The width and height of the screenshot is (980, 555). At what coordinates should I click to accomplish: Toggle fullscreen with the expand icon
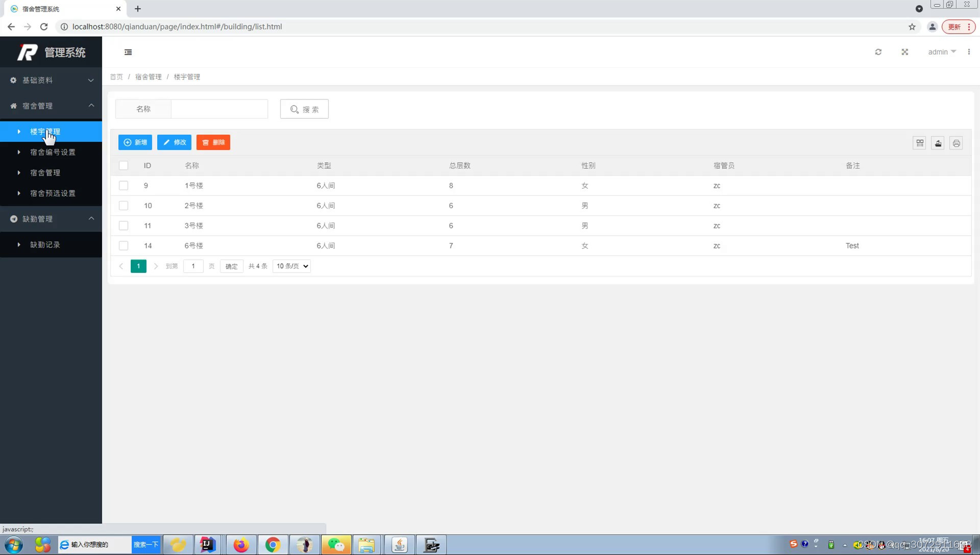905,52
